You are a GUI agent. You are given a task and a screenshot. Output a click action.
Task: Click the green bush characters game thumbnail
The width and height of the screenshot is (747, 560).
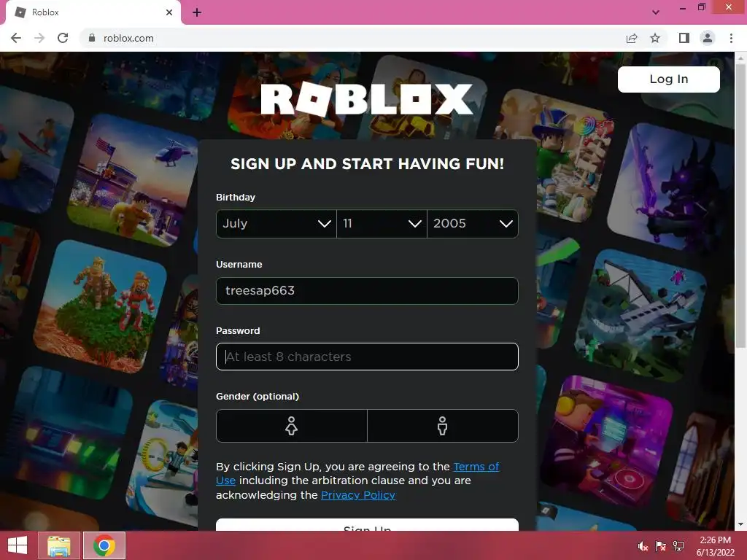[100, 306]
